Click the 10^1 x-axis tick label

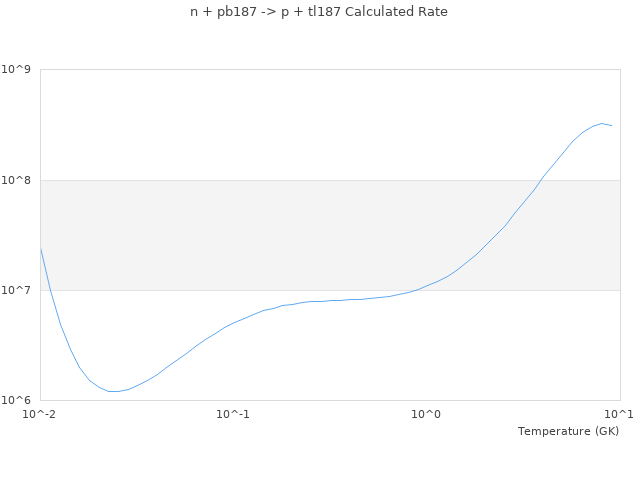[x=620, y=414]
